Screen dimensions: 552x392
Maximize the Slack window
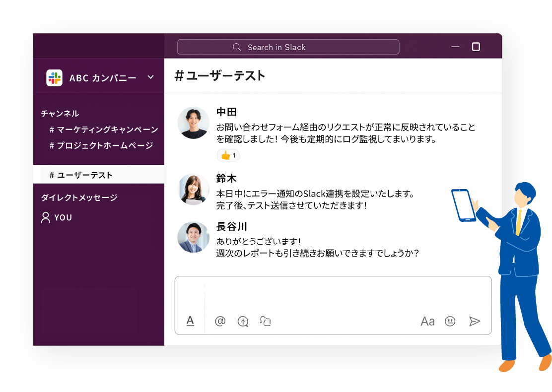(x=476, y=47)
